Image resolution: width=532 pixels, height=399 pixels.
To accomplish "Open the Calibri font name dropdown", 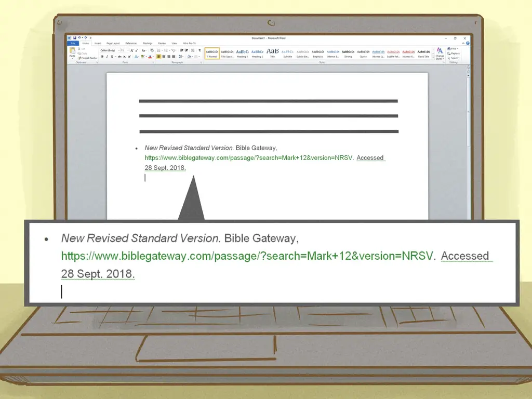I will (109, 50).
